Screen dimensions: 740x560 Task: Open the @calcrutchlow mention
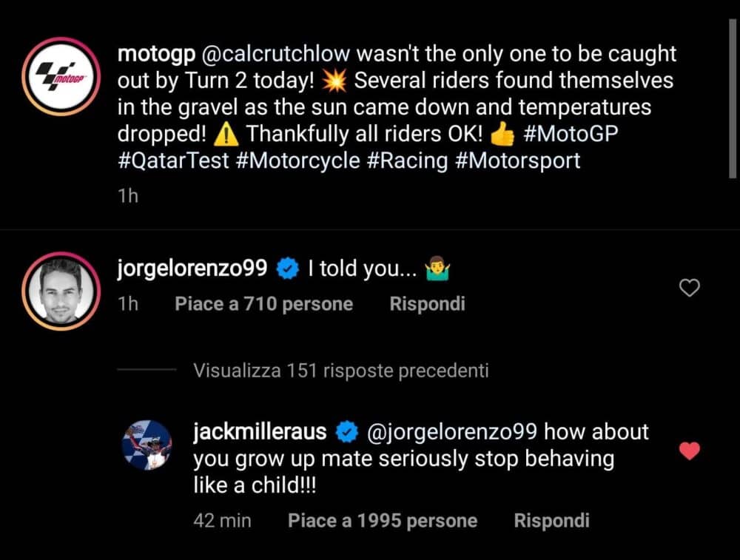click(x=270, y=54)
